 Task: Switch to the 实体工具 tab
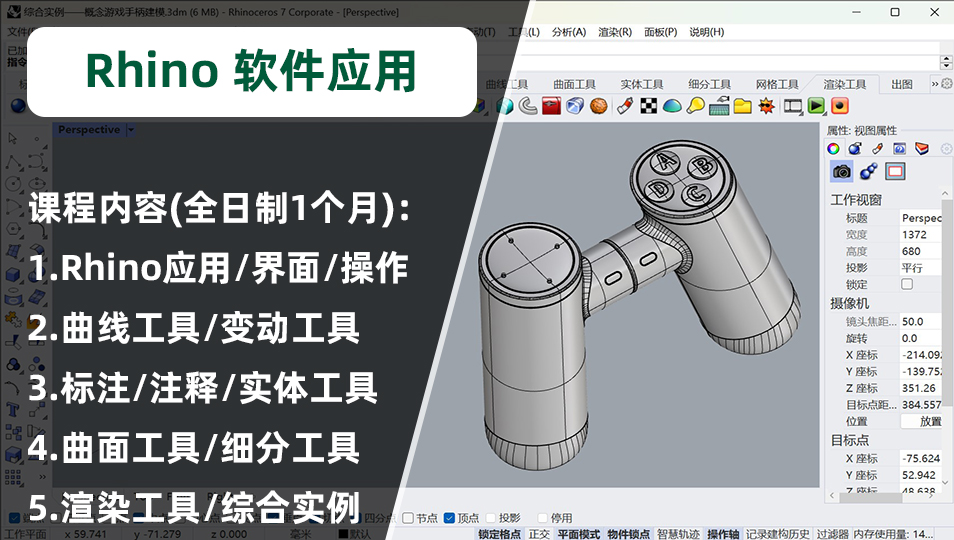click(642, 84)
